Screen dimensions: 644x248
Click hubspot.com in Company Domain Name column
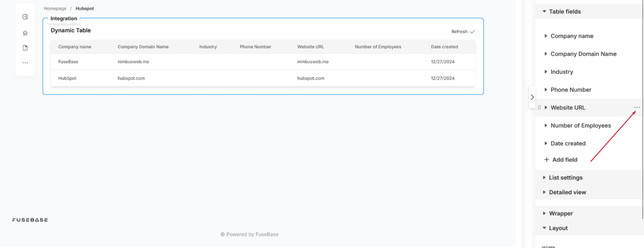(x=131, y=78)
